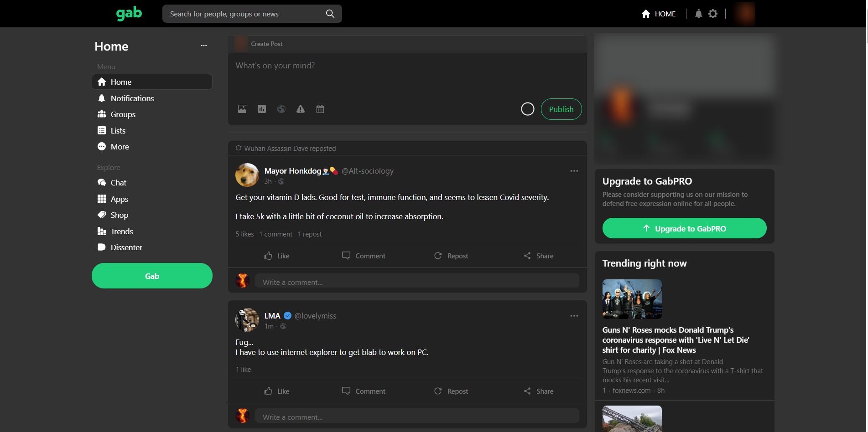Image resolution: width=868 pixels, height=432 pixels.
Task: Like the LMA post
Action: 277,391
